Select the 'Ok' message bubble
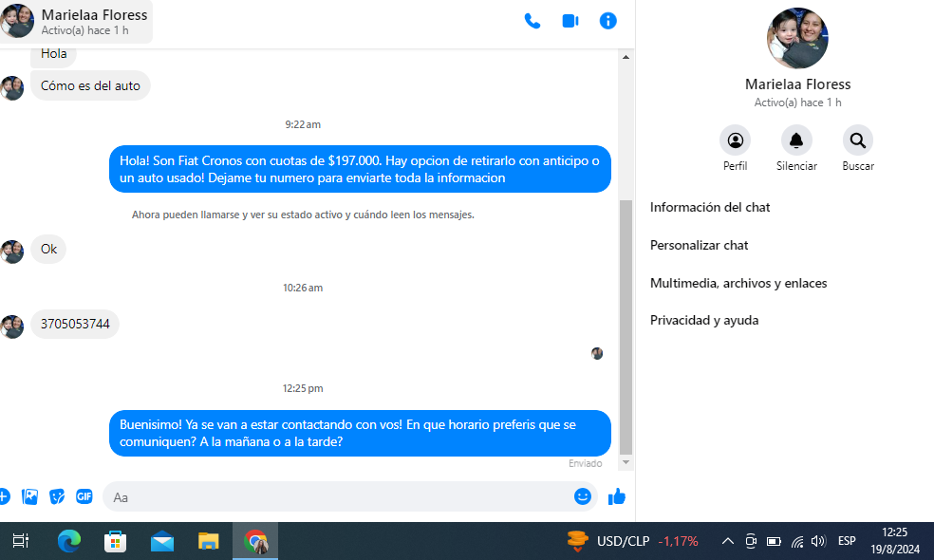The height and width of the screenshot is (560, 934). 48,249
